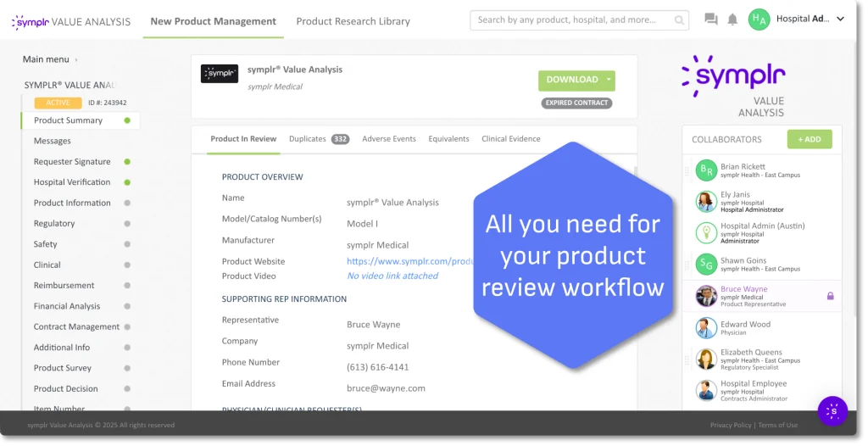Click Brian Rickett's BR avatar
Viewport: 868px width, 446px height.
tap(706, 170)
